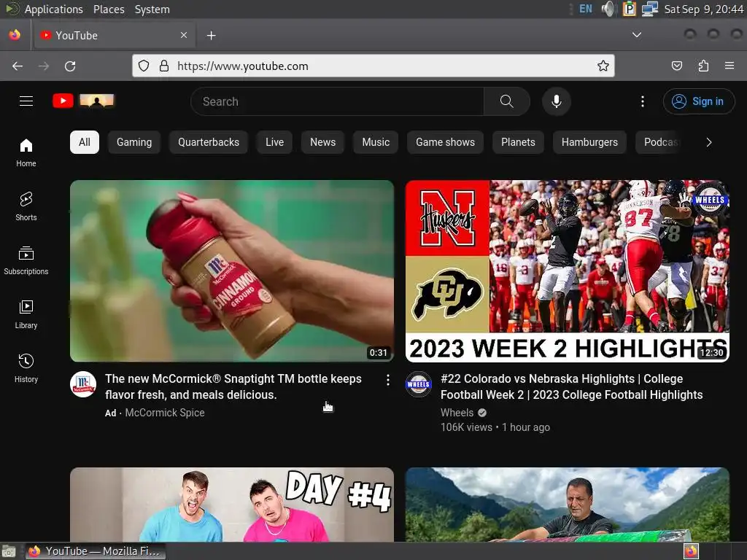Open the DAY #4 video thumbnail
This screenshot has height=560, width=747.
coord(232,505)
